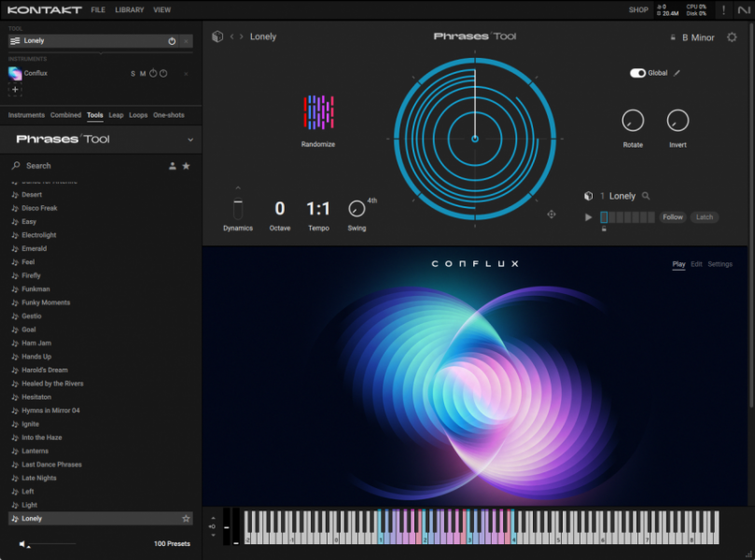Click the Swing knob
The image size is (755, 560).
pos(357,209)
